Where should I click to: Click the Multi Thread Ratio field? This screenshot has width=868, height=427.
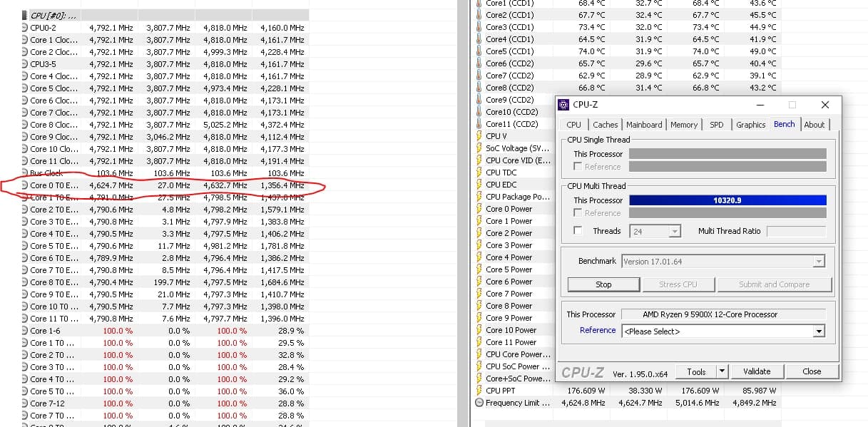click(796, 231)
